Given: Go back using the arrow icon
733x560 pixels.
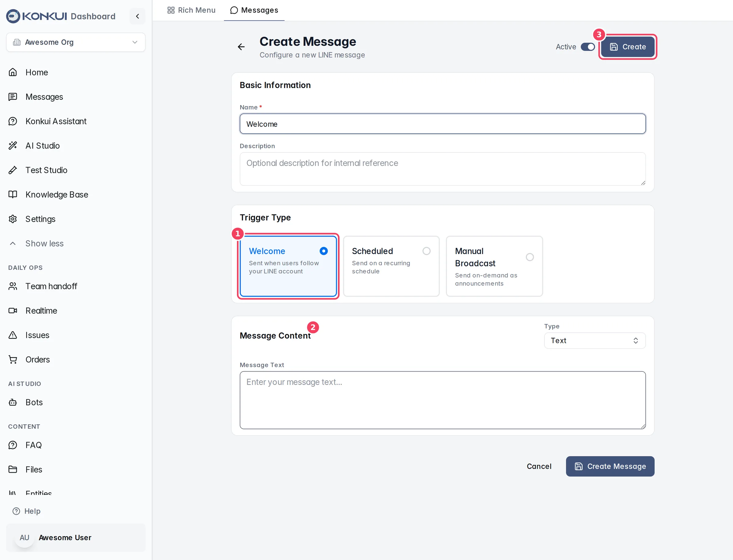Looking at the screenshot, I should (241, 47).
